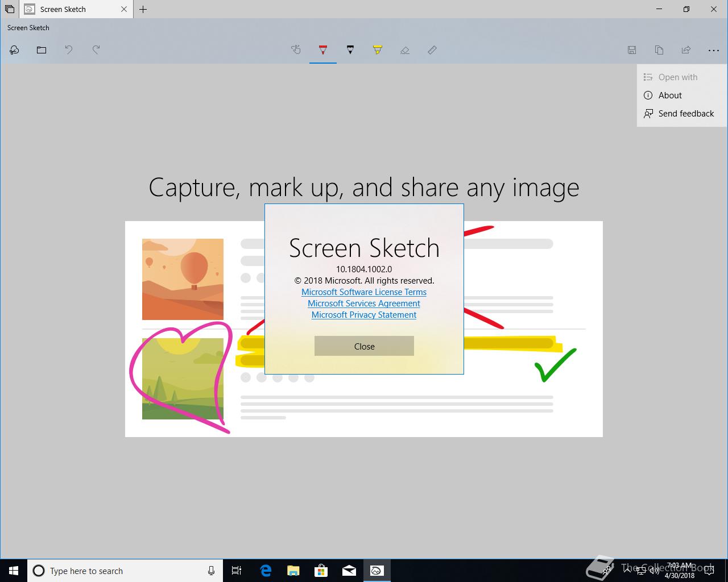Viewport: 728px width, 582px height.
Task: Open Task View from the taskbar
Action: pos(237,571)
